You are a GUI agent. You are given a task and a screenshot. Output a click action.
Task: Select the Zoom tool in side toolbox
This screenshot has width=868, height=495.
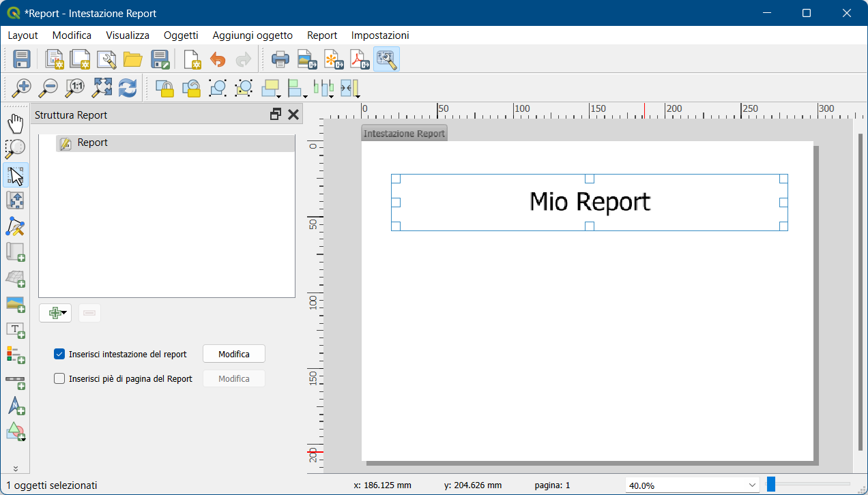[x=15, y=149]
